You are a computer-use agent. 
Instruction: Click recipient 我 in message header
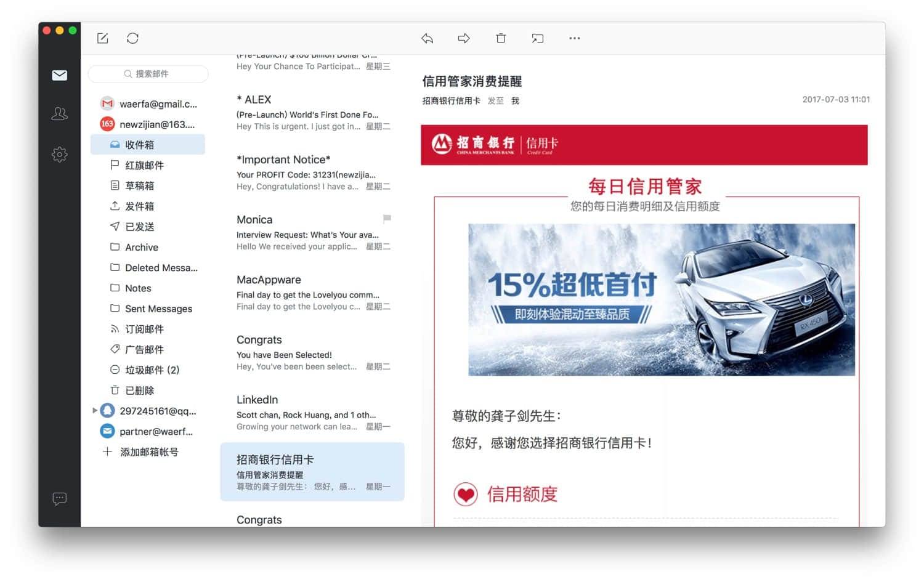(x=515, y=100)
